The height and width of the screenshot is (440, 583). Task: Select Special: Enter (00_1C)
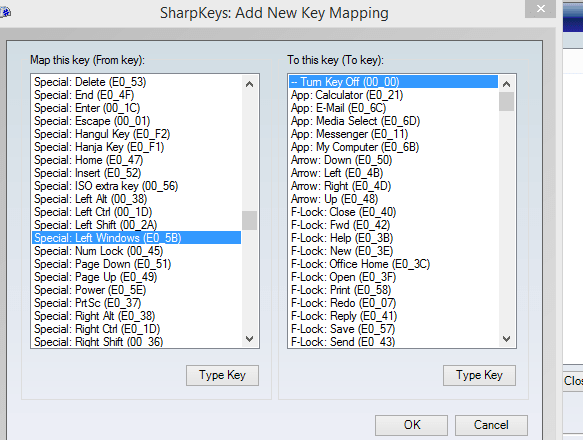tap(136, 108)
